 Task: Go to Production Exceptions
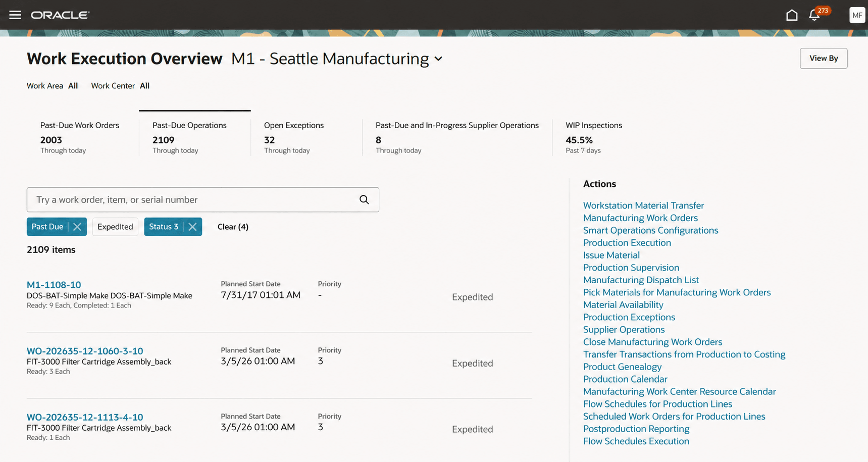pyautogui.click(x=629, y=317)
